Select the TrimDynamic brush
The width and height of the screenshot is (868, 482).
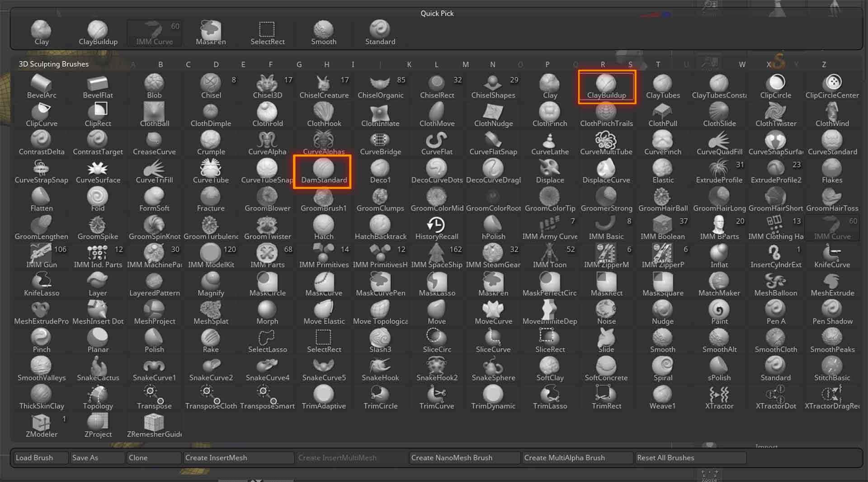coord(493,398)
